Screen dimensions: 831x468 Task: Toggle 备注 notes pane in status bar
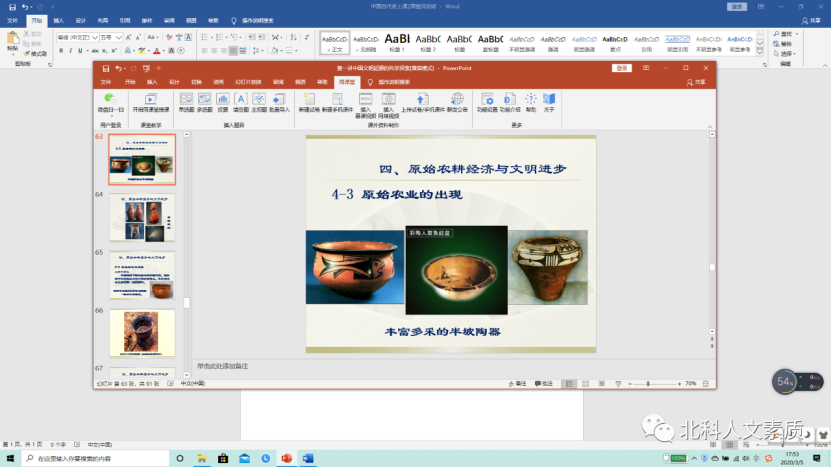coord(519,383)
